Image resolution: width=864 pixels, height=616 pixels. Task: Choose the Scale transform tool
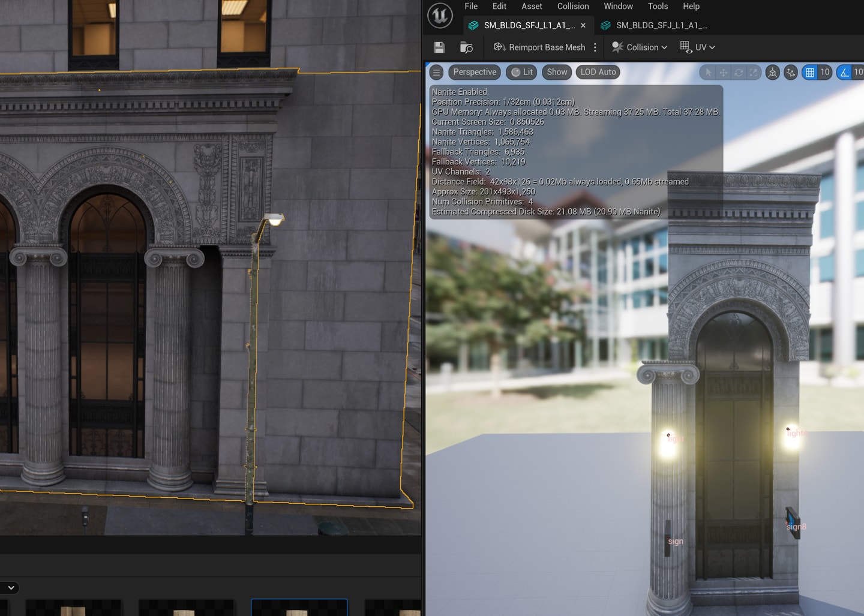tap(754, 73)
